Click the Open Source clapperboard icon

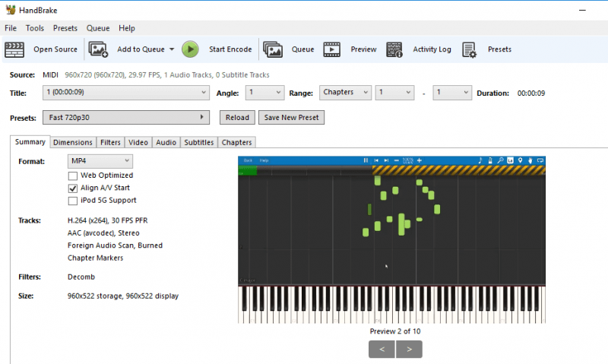(x=14, y=49)
